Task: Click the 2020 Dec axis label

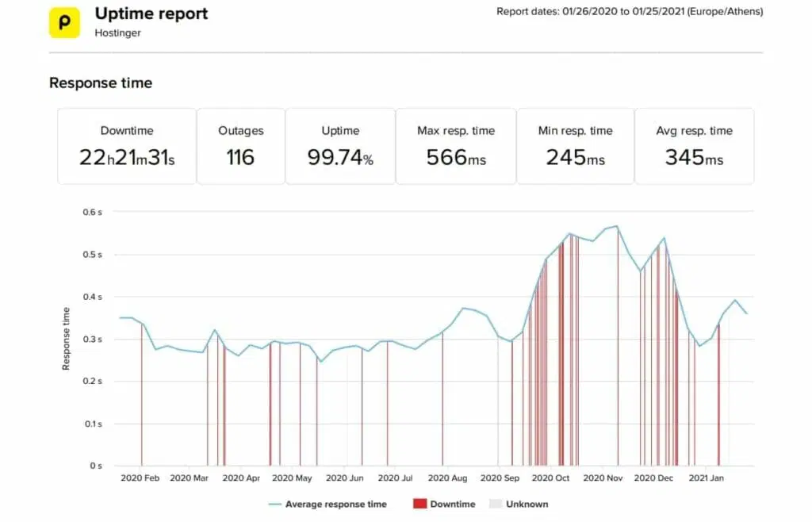Action: coord(653,478)
